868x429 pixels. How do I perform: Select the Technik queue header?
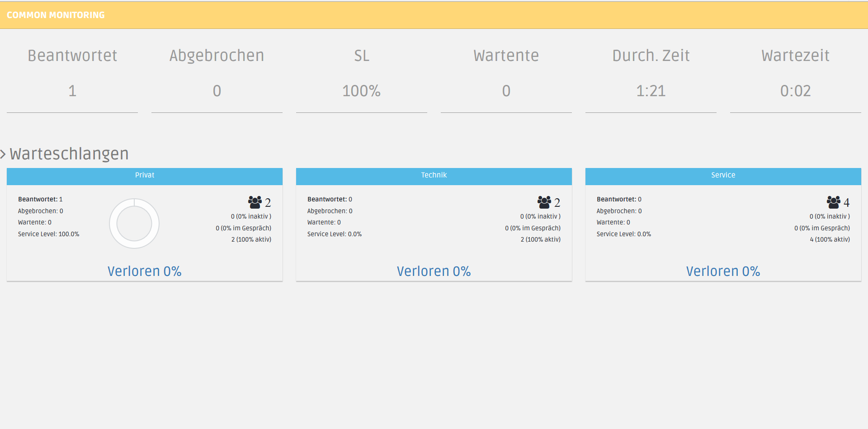(x=434, y=176)
